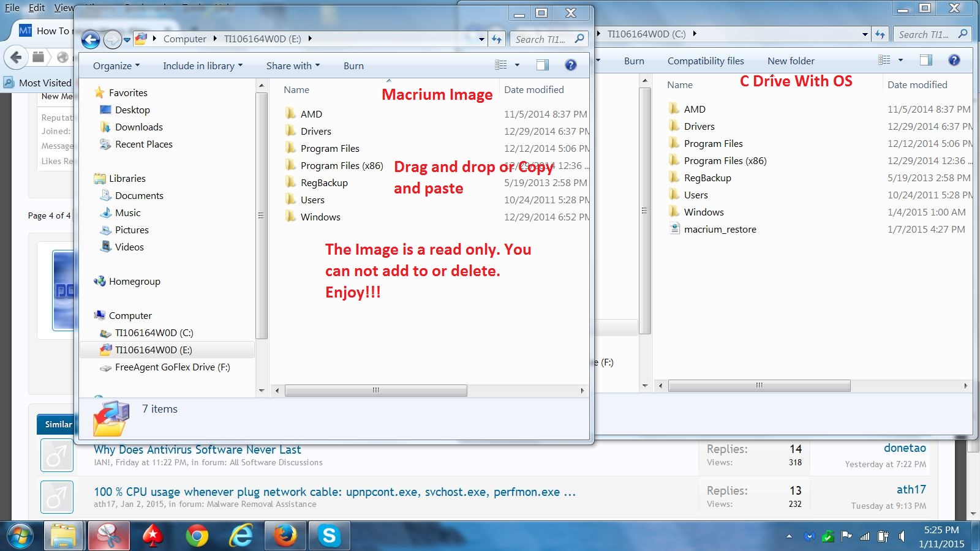Select Drivers folder in the E: window
Screen dimensions: 980x551
(x=316, y=131)
